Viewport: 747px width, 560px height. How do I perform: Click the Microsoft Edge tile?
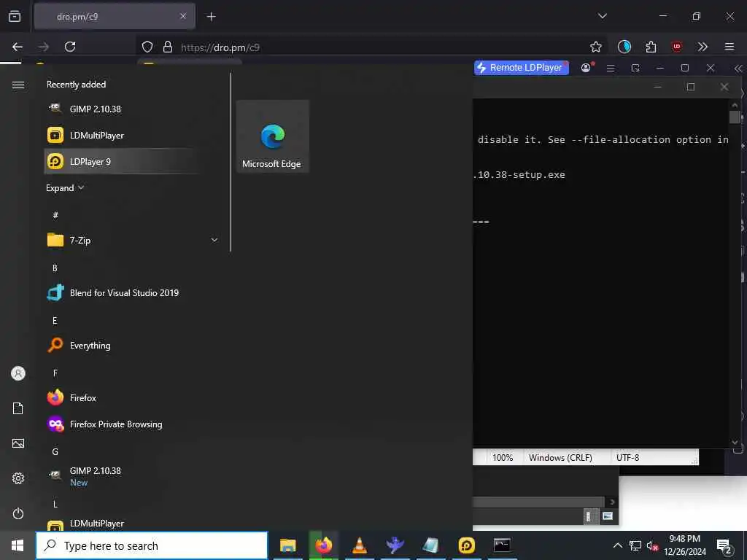click(273, 136)
